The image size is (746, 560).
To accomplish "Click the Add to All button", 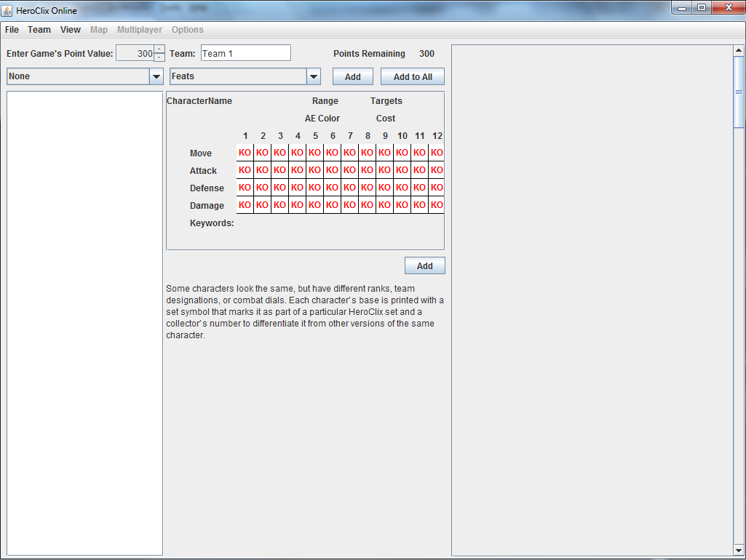I will tap(413, 76).
